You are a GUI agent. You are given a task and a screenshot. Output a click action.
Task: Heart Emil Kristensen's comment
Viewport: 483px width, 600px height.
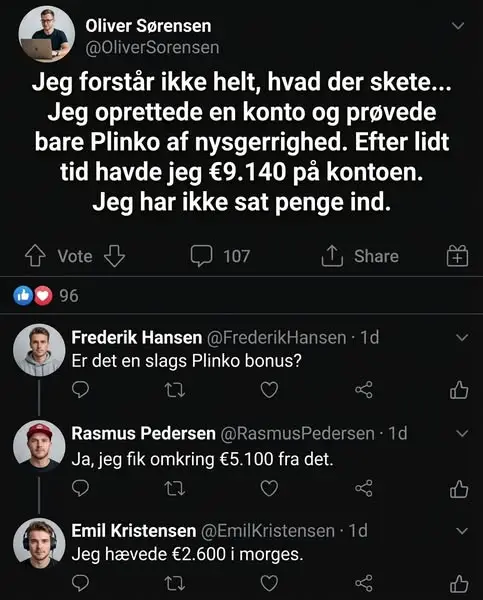[x=269, y=583]
